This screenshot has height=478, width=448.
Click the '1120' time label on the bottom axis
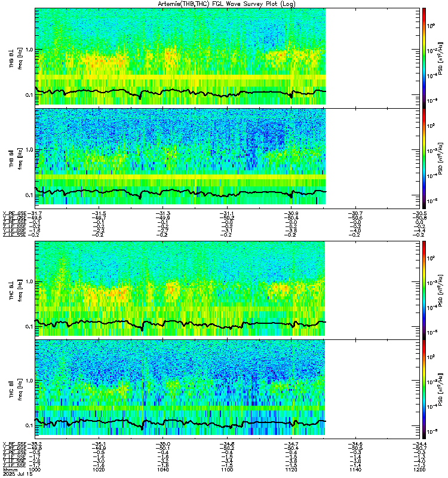tap(291, 470)
